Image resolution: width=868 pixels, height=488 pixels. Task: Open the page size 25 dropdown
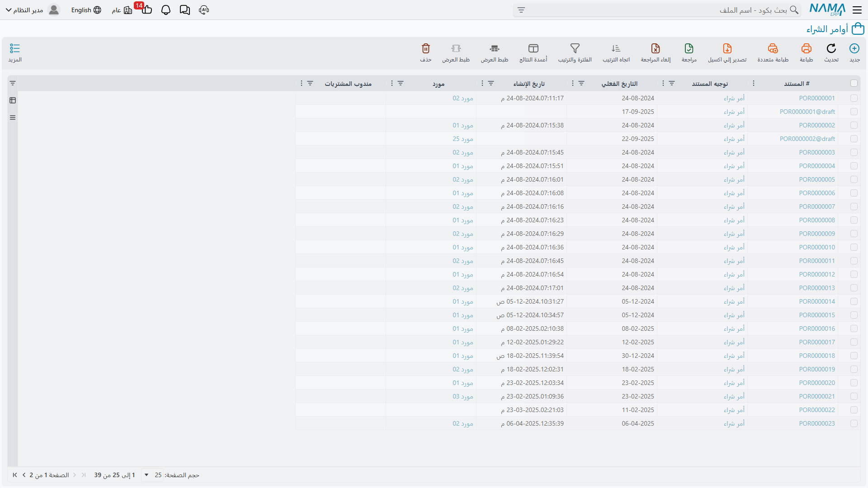pos(152,475)
